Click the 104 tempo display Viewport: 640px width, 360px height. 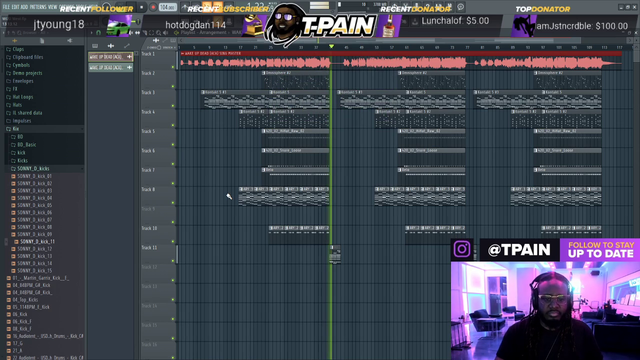coord(167,7)
